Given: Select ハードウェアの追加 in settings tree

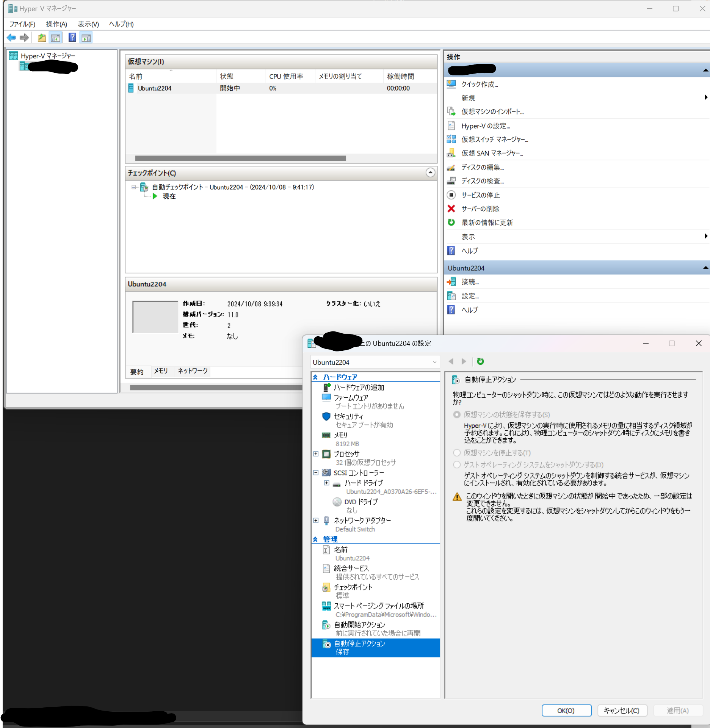Looking at the screenshot, I should pyautogui.click(x=359, y=388).
